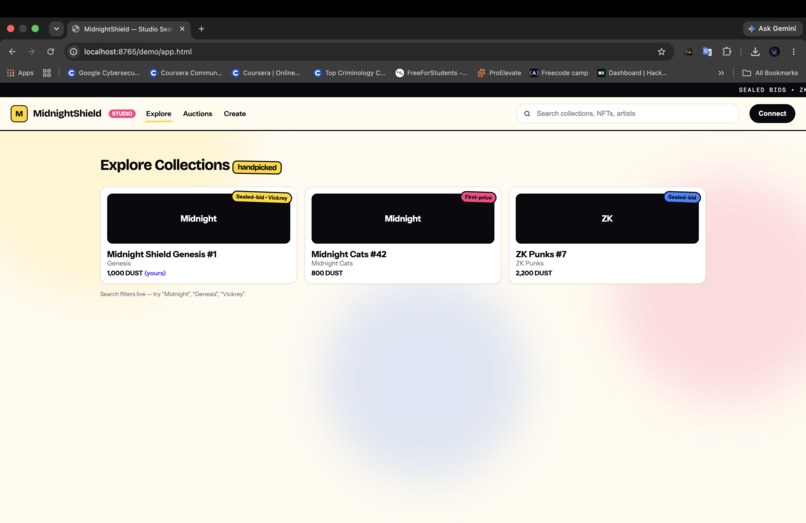Open ZK Punks #7 thumbnail
The width and height of the screenshot is (806, 523).
pos(607,219)
